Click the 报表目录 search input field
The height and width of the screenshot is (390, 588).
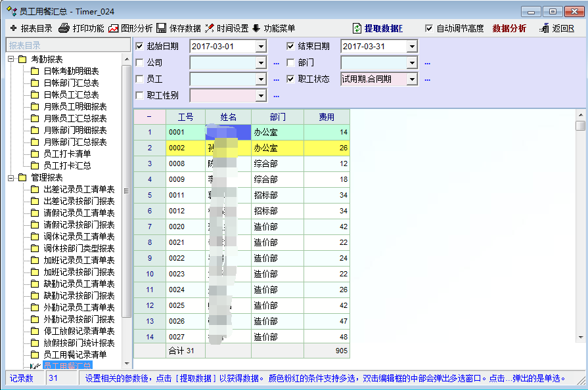point(64,45)
